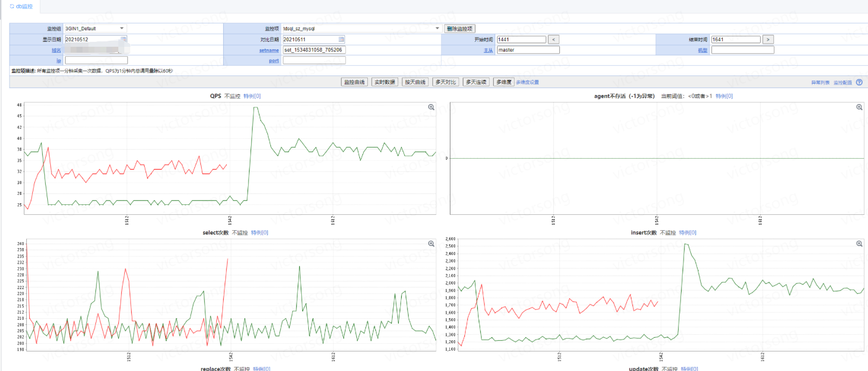The width and height of the screenshot is (868, 371).
Task: Click the 按天曲线 button
Action: [x=415, y=82]
